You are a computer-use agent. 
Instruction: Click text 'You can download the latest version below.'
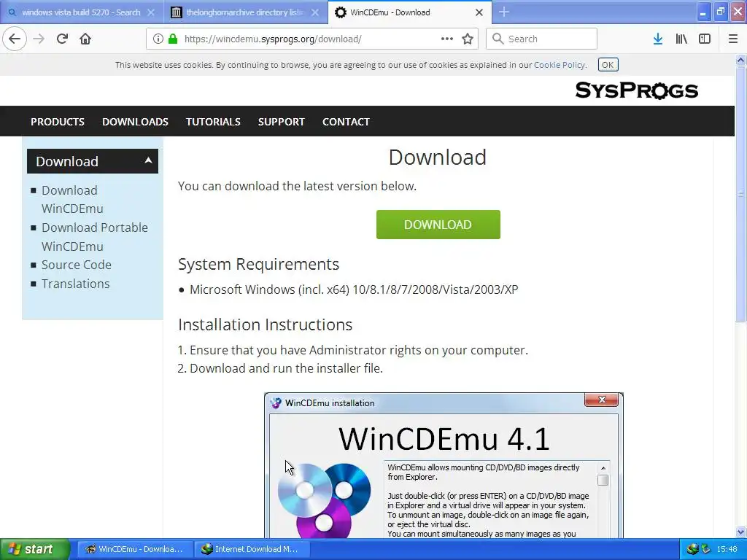point(298,186)
